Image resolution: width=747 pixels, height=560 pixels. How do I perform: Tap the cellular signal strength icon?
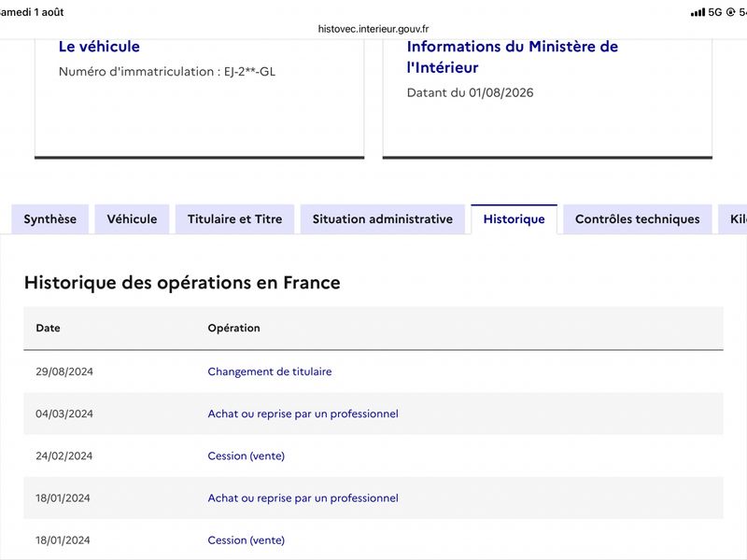(698, 12)
